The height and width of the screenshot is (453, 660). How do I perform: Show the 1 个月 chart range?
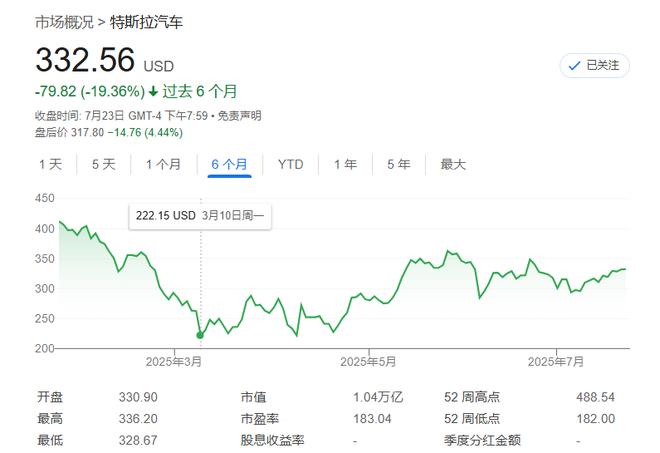point(163,164)
